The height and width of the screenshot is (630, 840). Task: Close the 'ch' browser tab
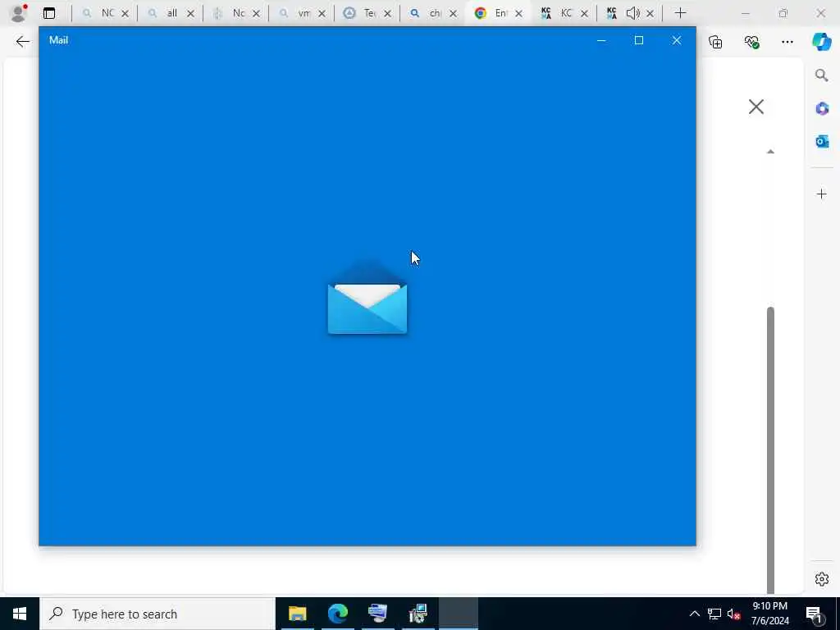click(453, 13)
